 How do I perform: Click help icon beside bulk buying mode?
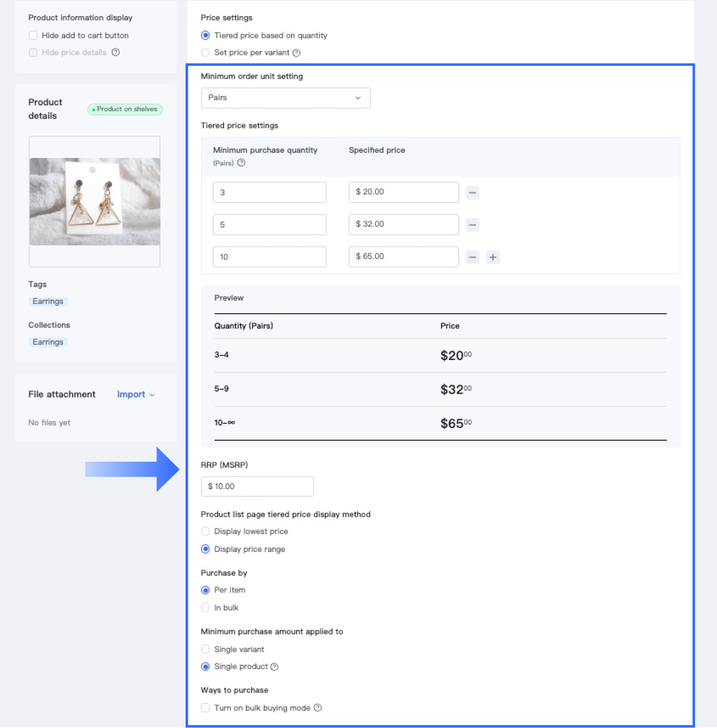pos(318,708)
